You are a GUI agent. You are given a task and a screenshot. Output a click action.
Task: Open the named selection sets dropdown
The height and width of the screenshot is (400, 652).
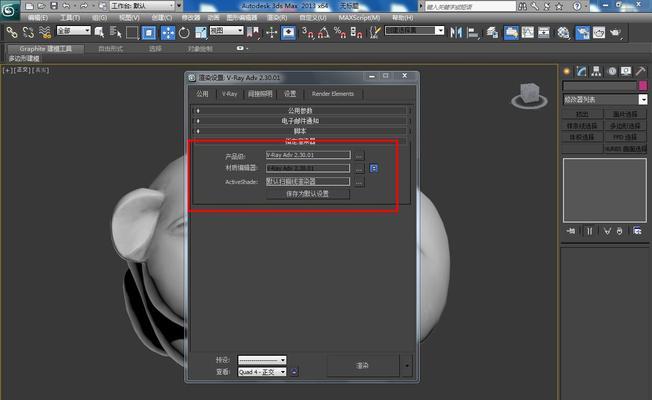pyautogui.click(x=415, y=30)
